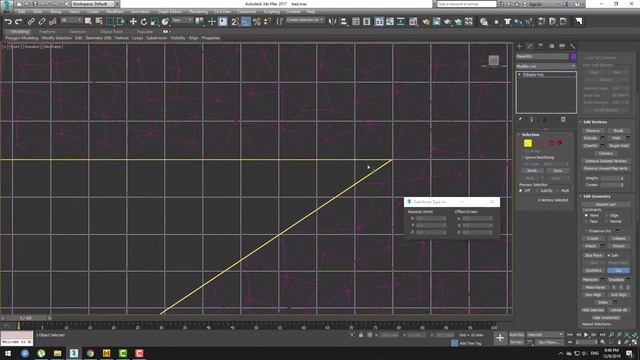Viewport: 640px width, 360px height.
Task: Enable Ignore Backfacing checkbox
Action: point(522,157)
